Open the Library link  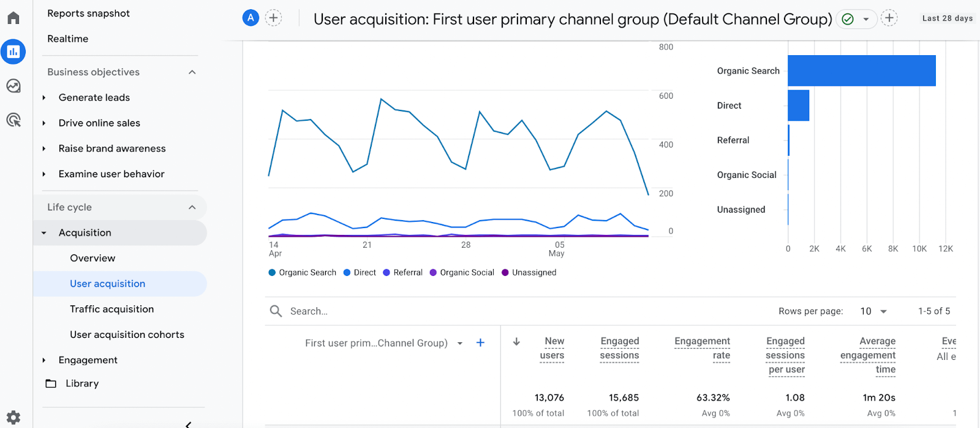82,383
